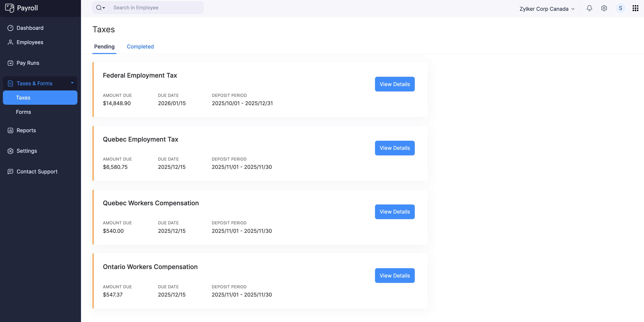Viewport: 644px width, 322px height.
Task: Open the Dashboard from the sidebar
Action: [30, 28]
